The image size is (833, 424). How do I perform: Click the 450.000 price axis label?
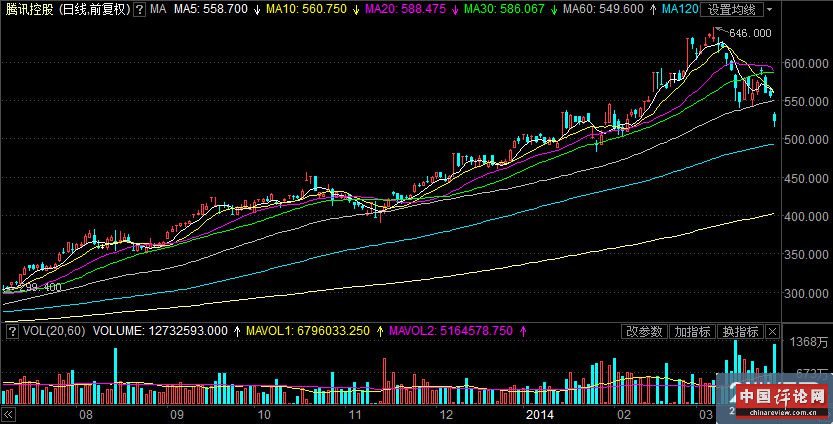806,179
